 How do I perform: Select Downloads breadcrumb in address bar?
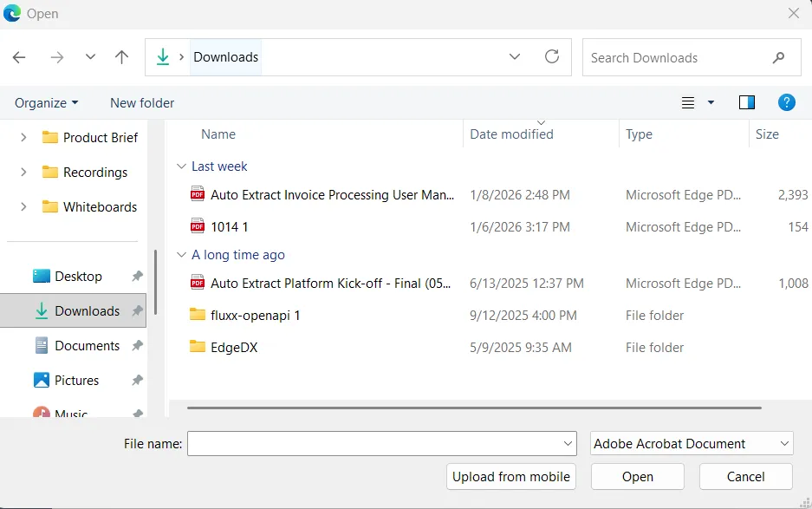coord(226,57)
